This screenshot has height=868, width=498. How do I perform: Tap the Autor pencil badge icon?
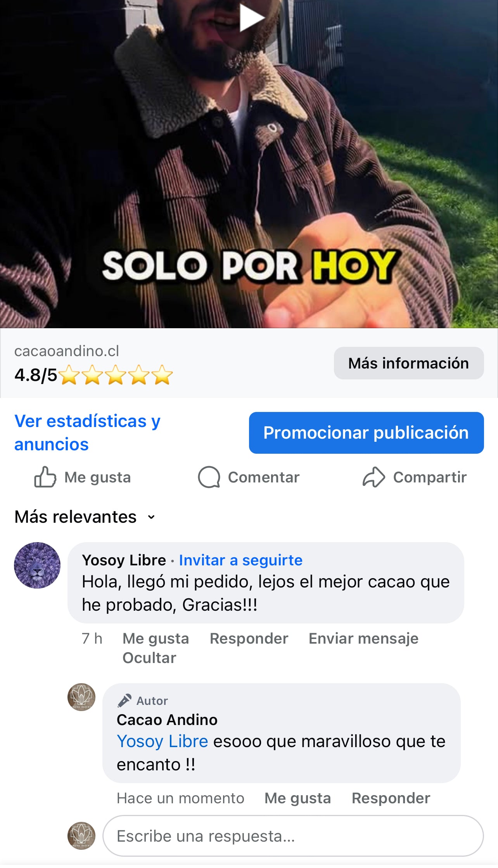tap(124, 700)
